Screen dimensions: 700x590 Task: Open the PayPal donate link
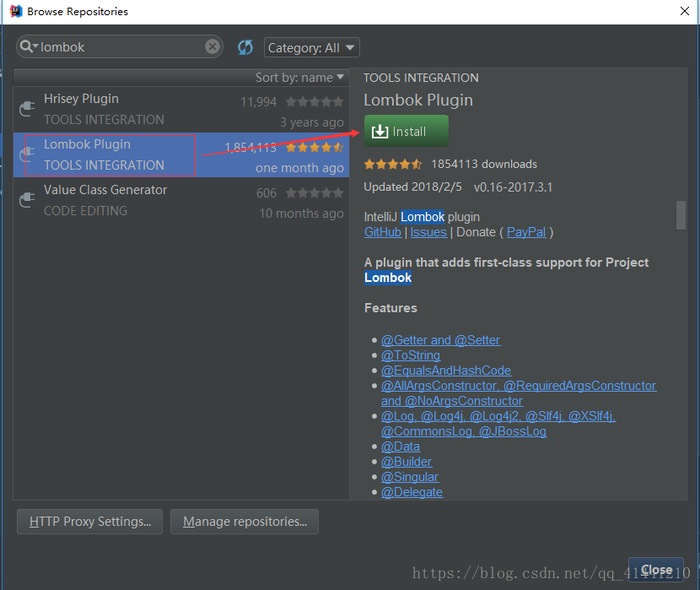[x=526, y=232]
